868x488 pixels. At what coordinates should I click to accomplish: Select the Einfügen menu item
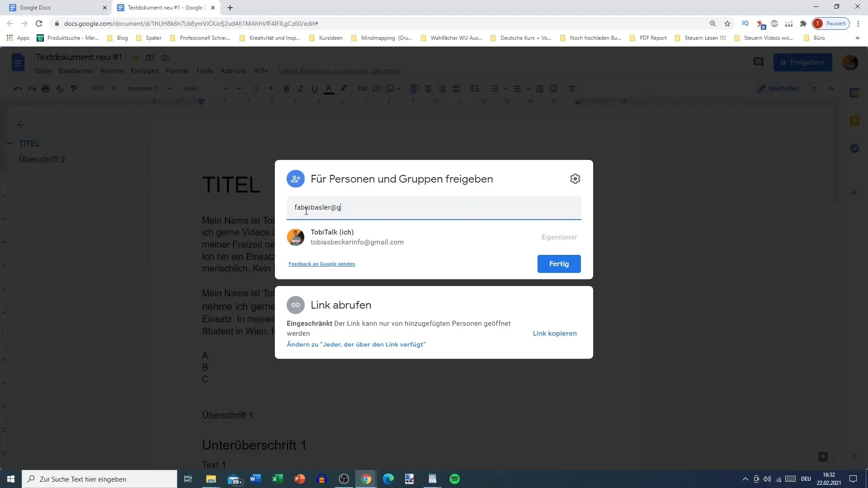(x=145, y=71)
